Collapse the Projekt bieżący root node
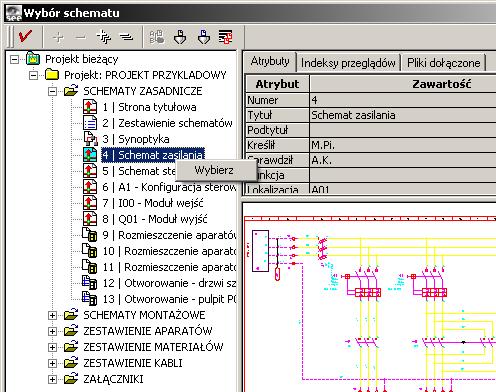The image size is (496, 392). pyautogui.click(x=14, y=60)
